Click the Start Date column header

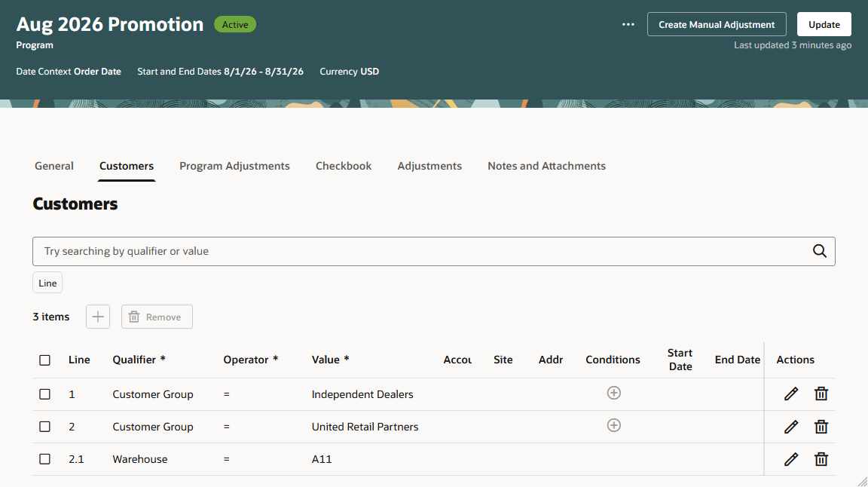[680, 360]
